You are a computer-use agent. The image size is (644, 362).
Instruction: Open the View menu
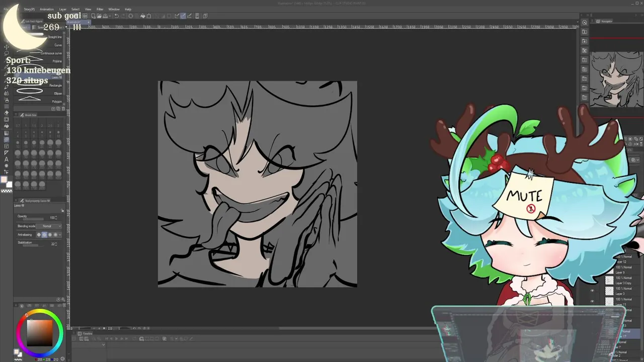88,9
